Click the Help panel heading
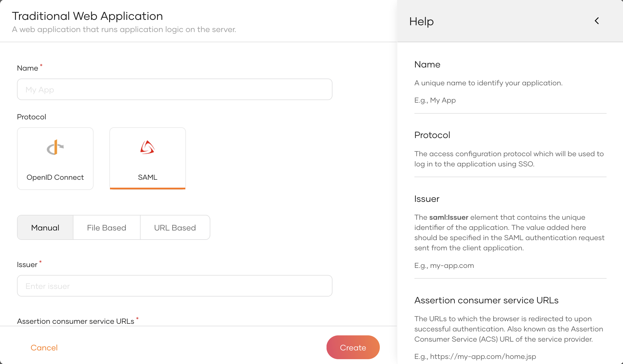Screen dimensions: 623x364 point(421,21)
